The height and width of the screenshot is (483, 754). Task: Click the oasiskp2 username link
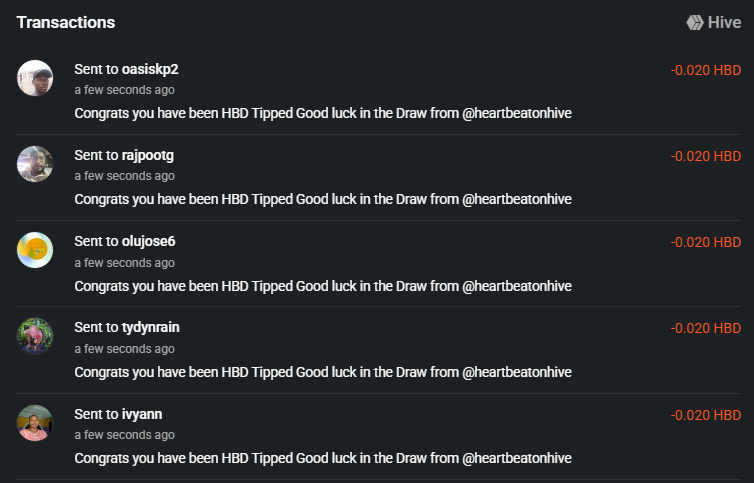[150, 69]
